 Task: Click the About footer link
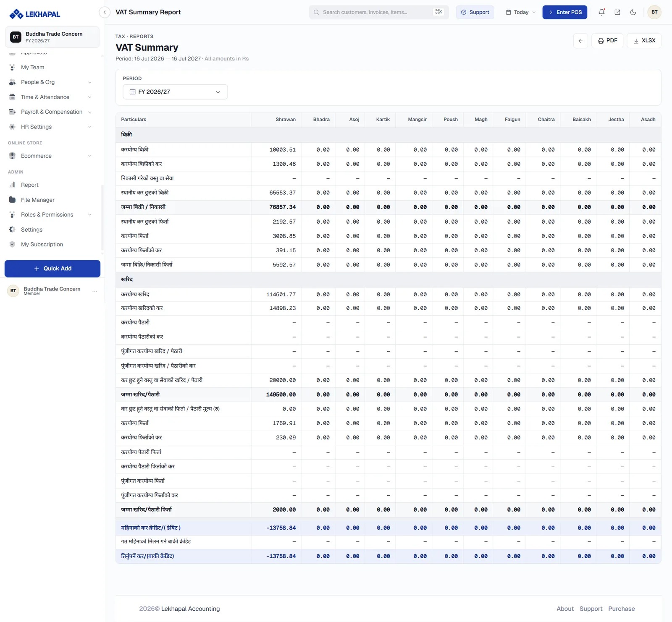tap(565, 609)
